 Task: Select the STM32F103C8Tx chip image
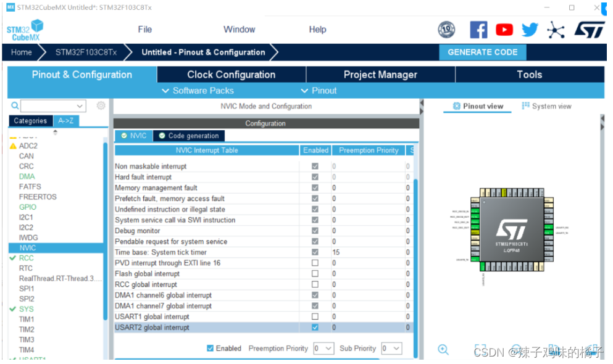[x=511, y=230]
